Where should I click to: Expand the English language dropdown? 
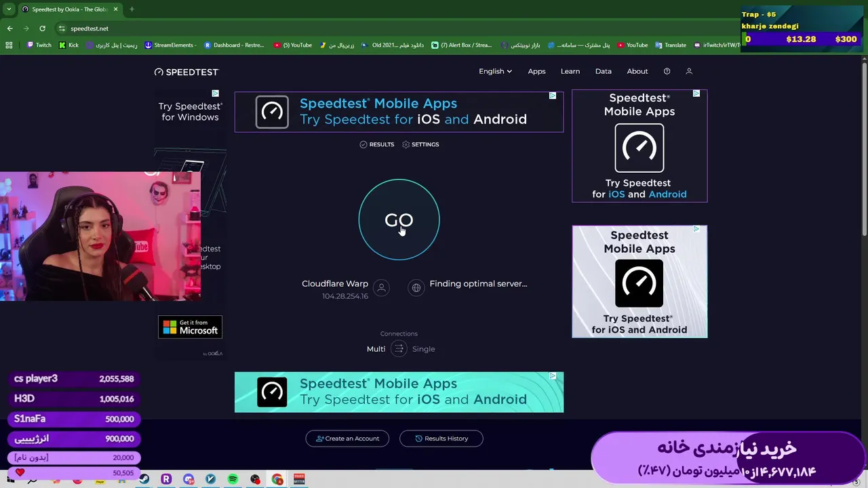click(495, 71)
